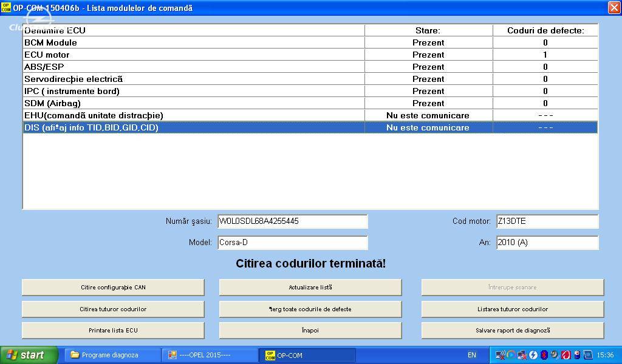Click the Citirea codurilor terminată! status message

310,263
